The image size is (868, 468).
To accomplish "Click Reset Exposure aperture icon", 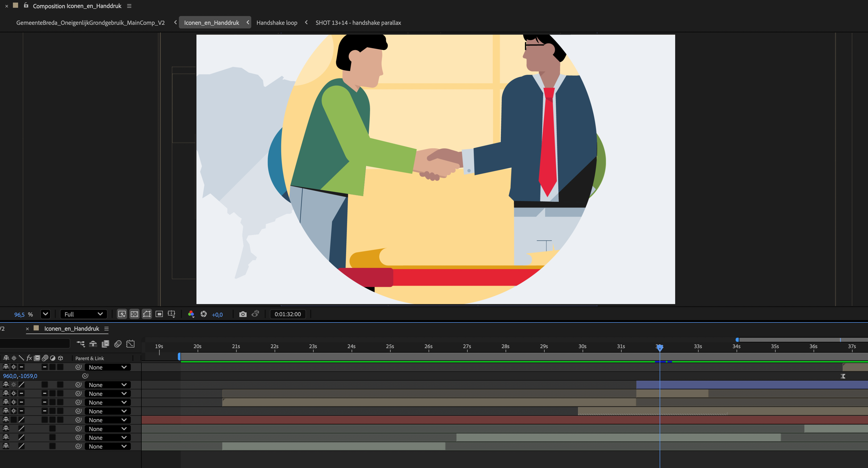I will [x=203, y=314].
